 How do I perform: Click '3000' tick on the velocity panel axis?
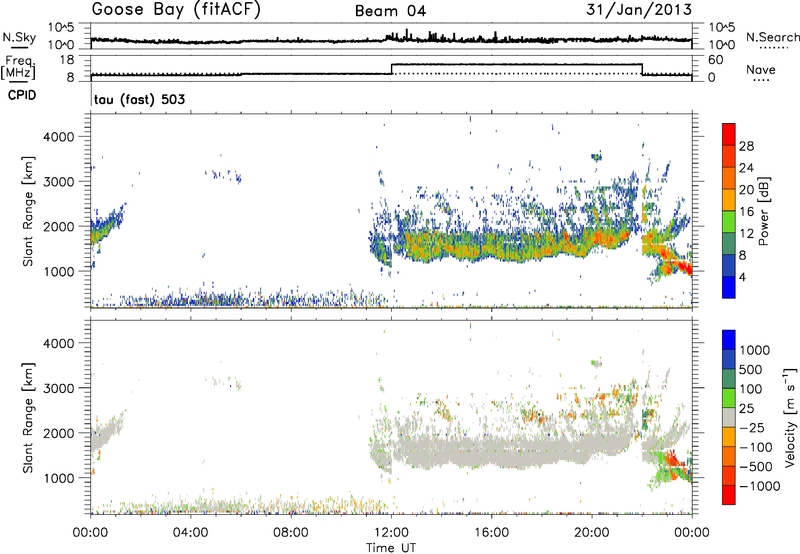(59, 388)
